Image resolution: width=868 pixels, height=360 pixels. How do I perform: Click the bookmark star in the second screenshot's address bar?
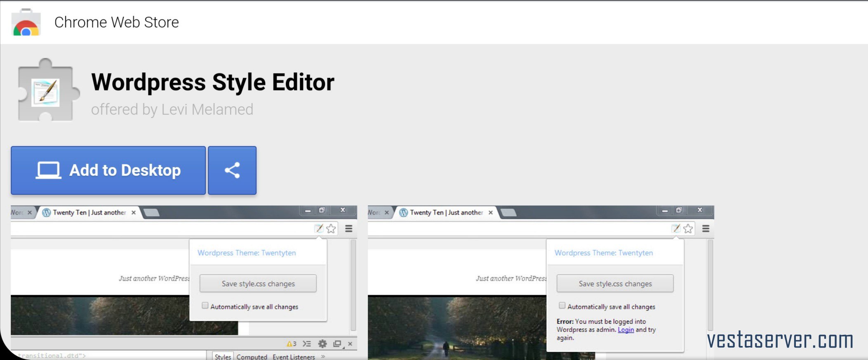pos(688,229)
